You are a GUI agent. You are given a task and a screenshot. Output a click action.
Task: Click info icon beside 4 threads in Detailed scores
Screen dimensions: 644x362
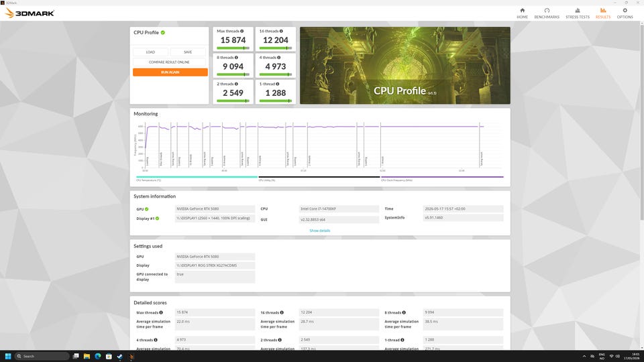pyautogui.click(x=156, y=340)
